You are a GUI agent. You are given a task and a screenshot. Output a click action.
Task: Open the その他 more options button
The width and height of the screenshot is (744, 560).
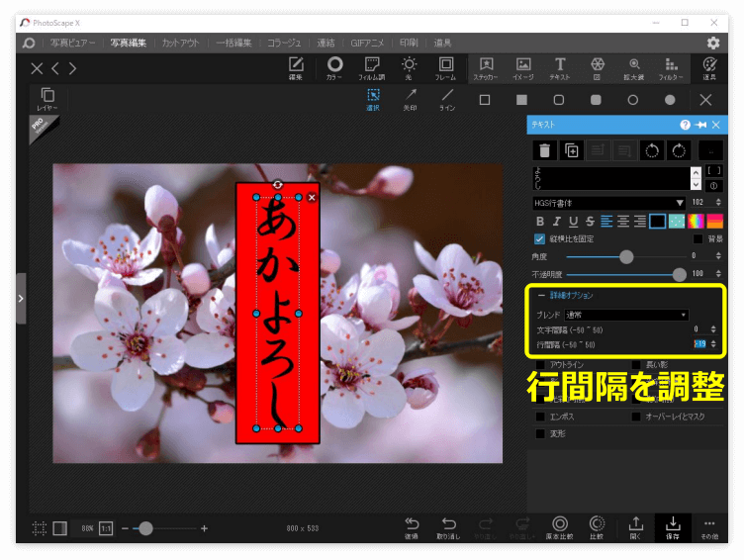coord(709,527)
